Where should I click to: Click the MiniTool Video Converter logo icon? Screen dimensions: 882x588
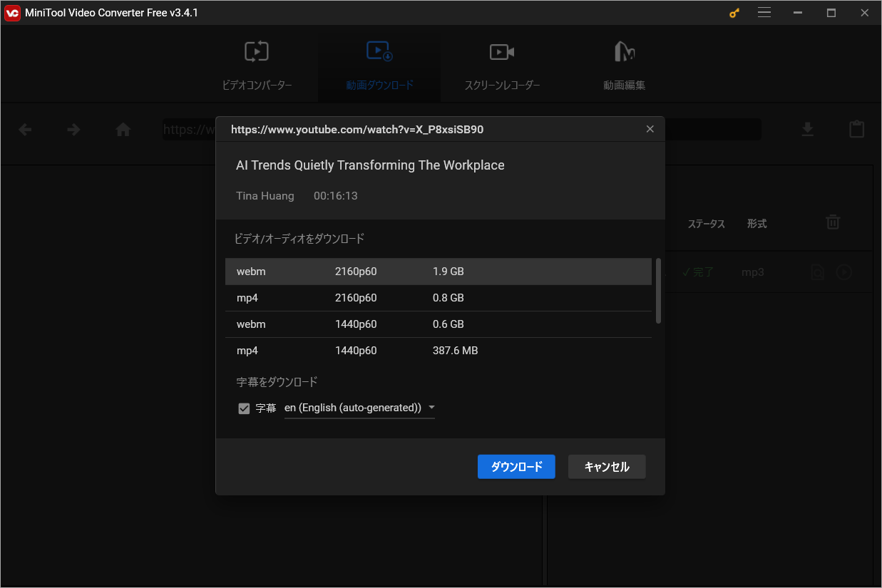[x=12, y=13]
